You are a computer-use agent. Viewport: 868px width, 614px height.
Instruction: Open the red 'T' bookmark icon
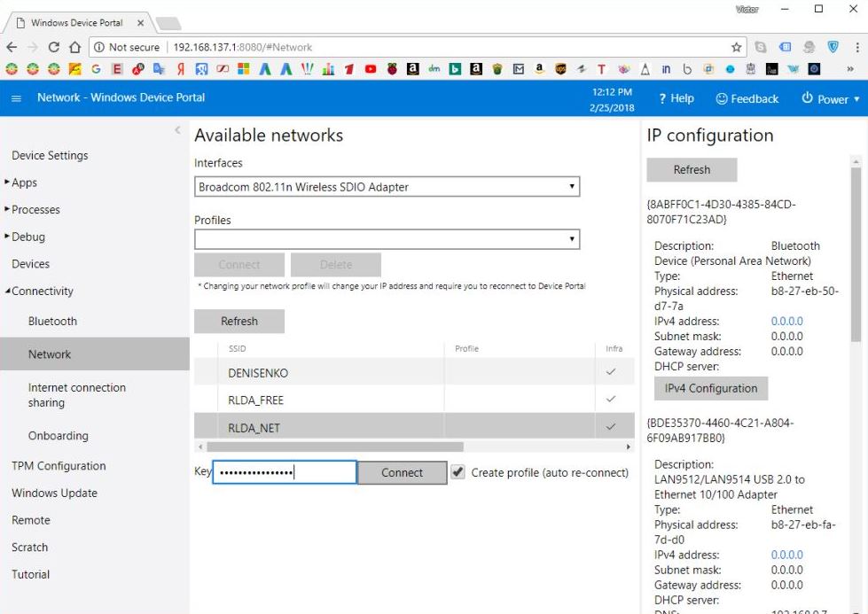click(x=601, y=69)
